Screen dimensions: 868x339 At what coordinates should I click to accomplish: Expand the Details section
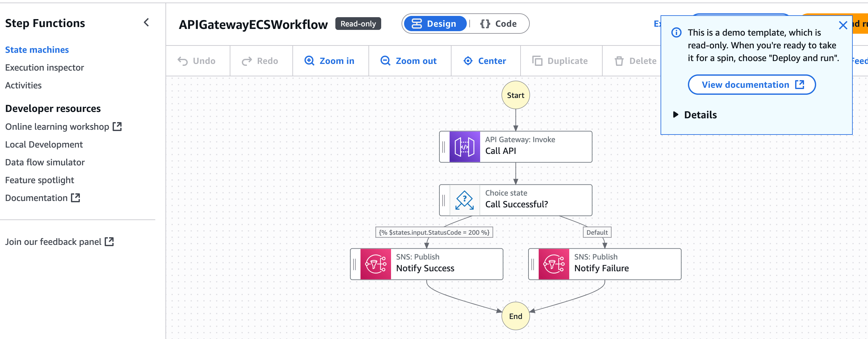695,115
